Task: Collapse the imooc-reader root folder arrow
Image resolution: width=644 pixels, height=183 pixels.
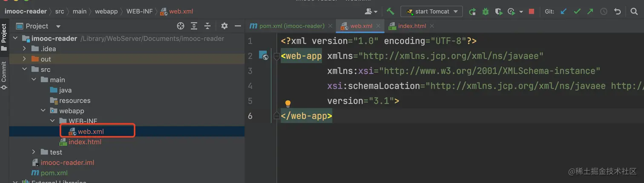Action: [16, 38]
